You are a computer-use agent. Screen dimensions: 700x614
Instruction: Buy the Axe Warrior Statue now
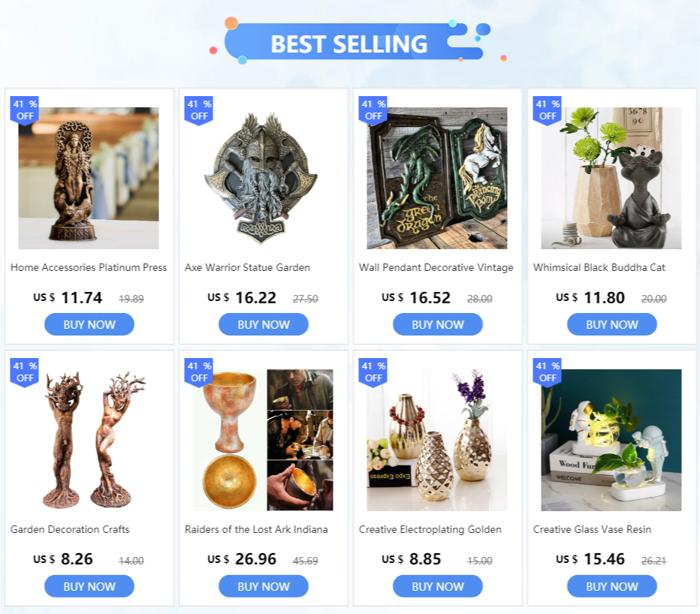click(x=264, y=324)
